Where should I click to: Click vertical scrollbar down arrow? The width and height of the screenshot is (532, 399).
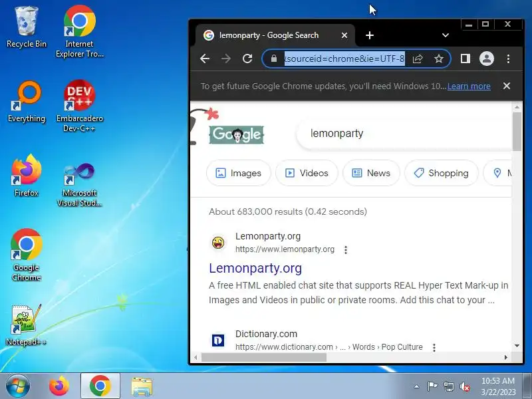[x=517, y=346]
